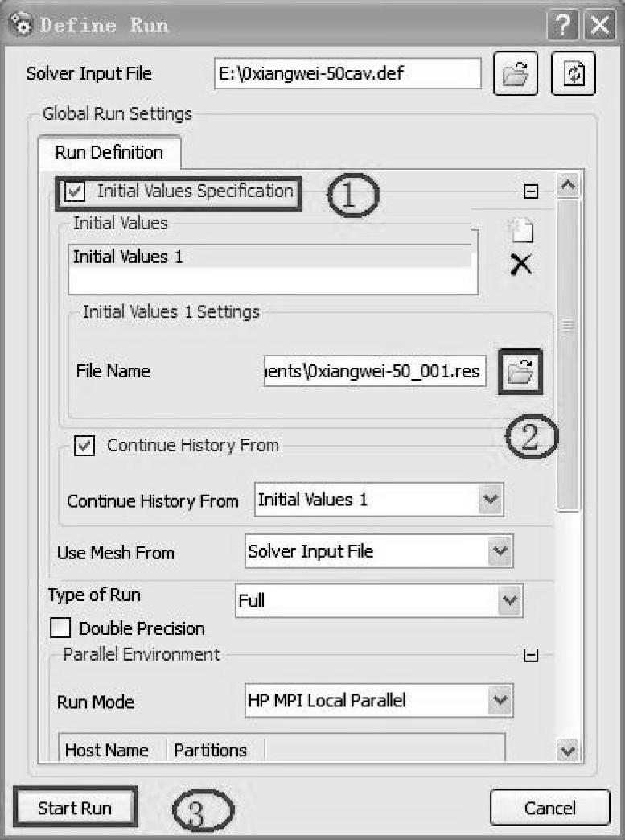This screenshot has width=625, height=840.
Task: Open the Continue History From dropdown
Action: [x=490, y=500]
